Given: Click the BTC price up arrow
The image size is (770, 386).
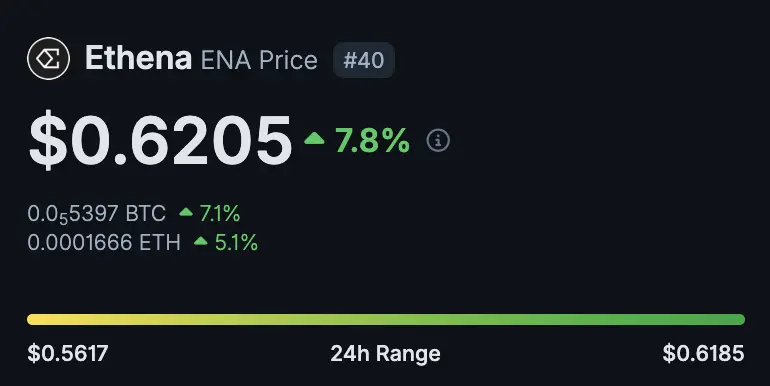Looking at the screenshot, I should tap(186, 212).
